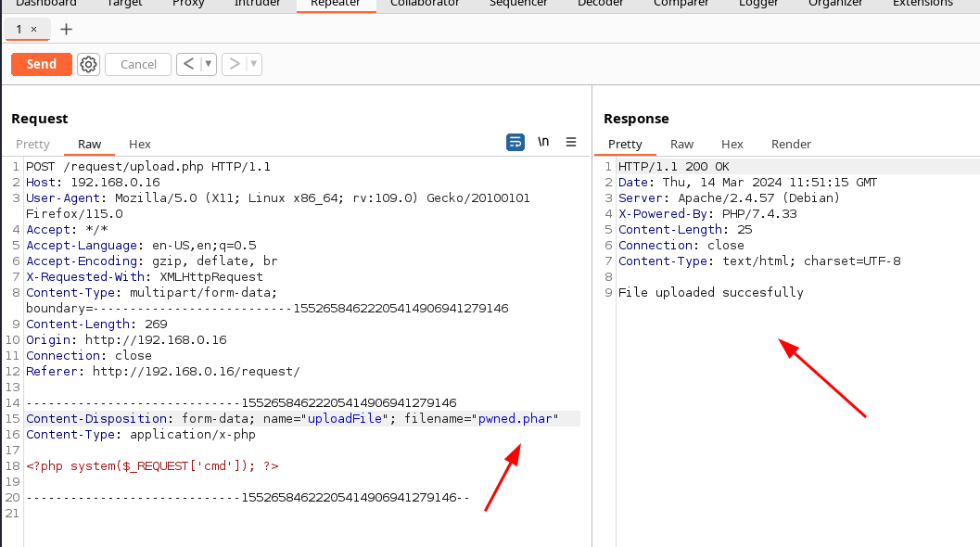Select request Hex view tab
This screenshot has width=980, height=547.
pos(139,145)
